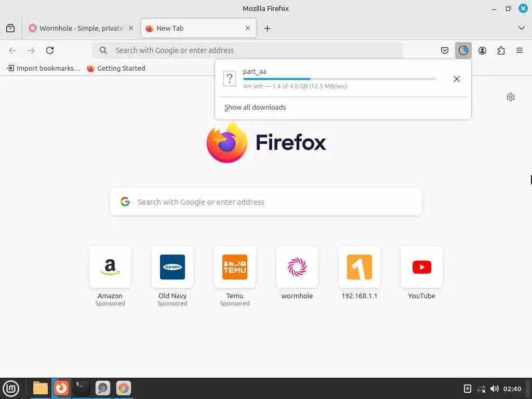532x399 pixels.
Task: Open the hamburger application menu
Action: click(520, 50)
